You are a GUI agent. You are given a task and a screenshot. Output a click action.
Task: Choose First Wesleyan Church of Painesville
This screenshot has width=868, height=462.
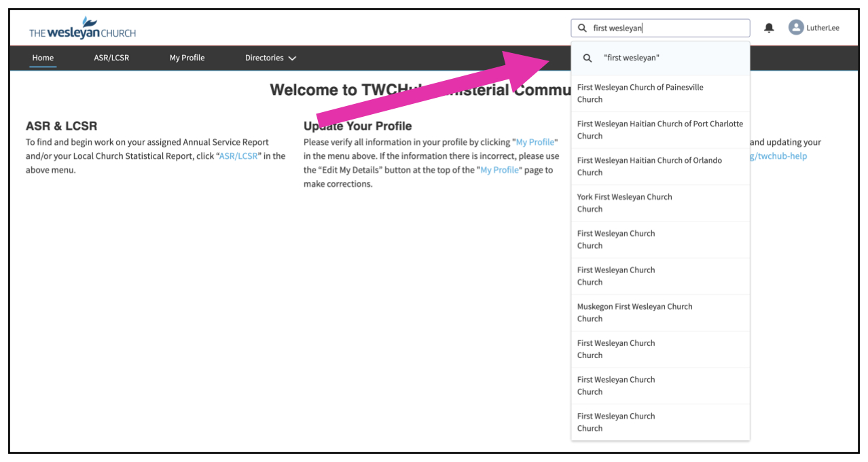(x=660, y=93)
